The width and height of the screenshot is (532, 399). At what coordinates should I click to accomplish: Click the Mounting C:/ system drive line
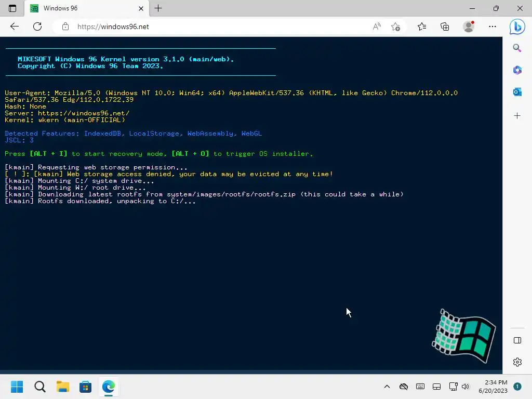pyautogui.click(x=79, y=181)
